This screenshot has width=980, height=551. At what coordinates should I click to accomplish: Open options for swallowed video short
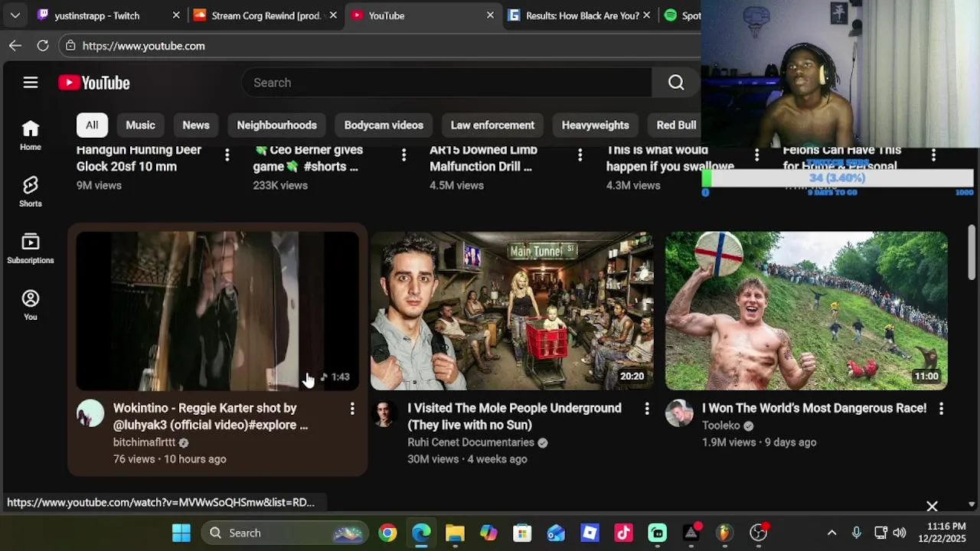pyautogui.click(x=756, y=155)
